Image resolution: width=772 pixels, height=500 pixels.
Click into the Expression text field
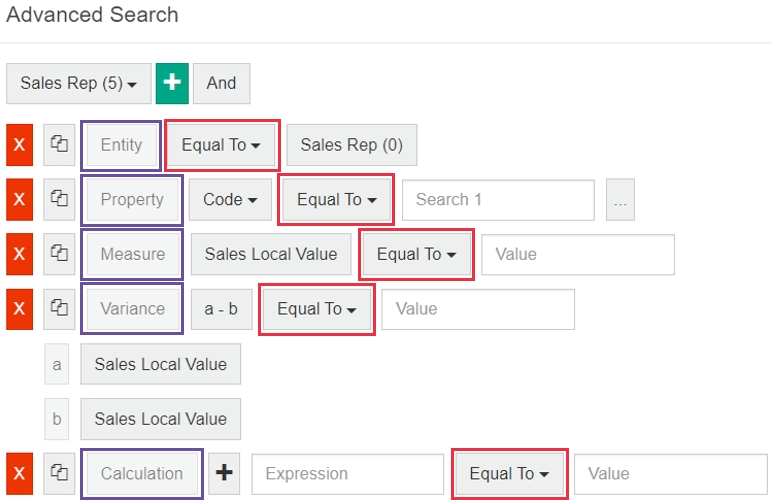[x=347, y=473]
